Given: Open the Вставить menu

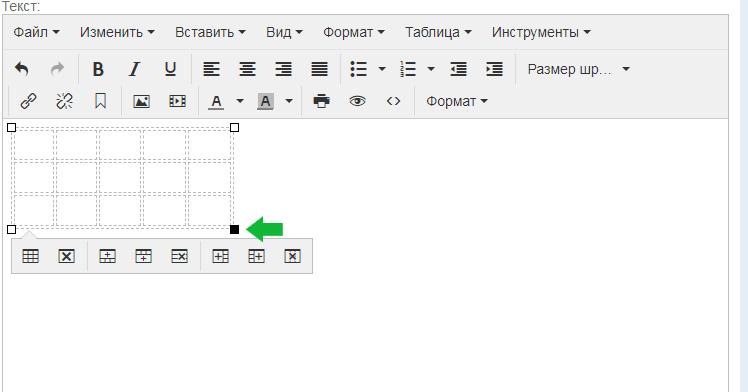Looking at the screenshot, I should (x=210, y=32).
